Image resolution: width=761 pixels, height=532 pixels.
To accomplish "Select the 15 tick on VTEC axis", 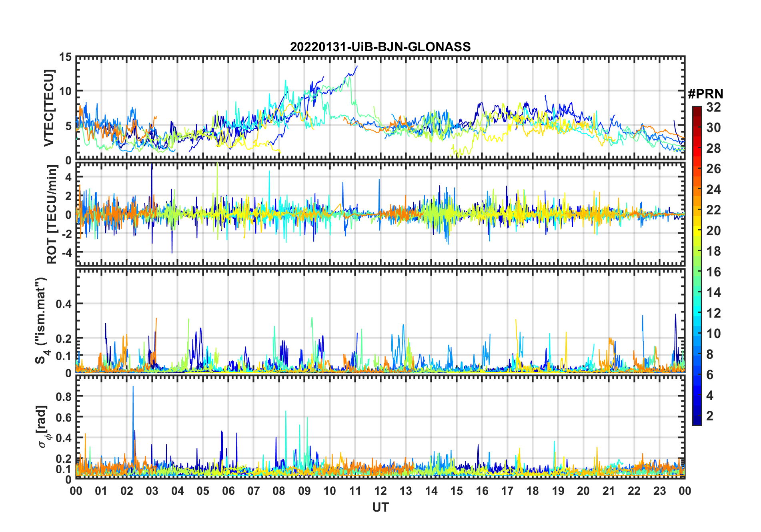I will (x=65, y=57).
